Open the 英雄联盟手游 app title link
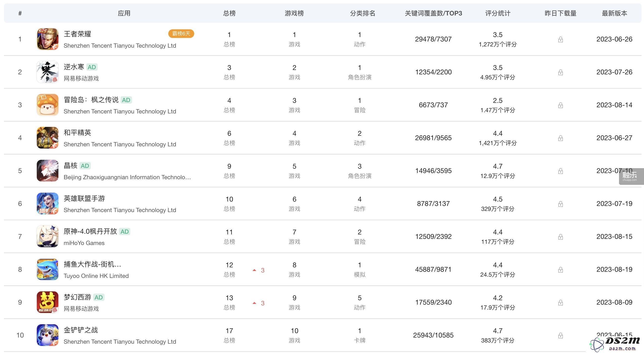This screenshot has width=644, height=353. (84, 198)
